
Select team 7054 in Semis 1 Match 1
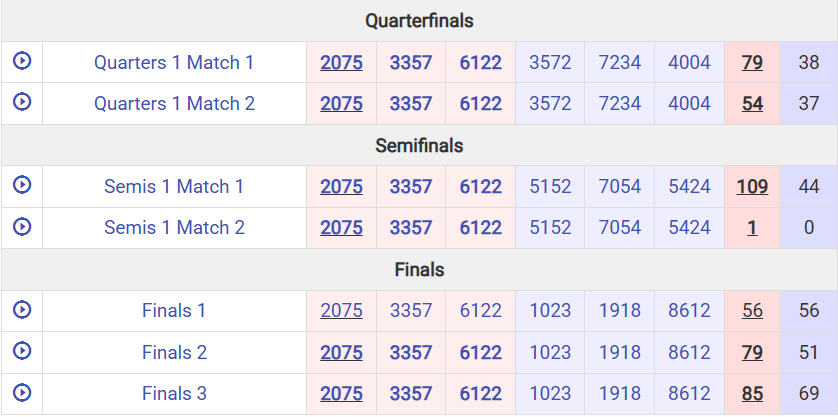[x=619, y=187]
